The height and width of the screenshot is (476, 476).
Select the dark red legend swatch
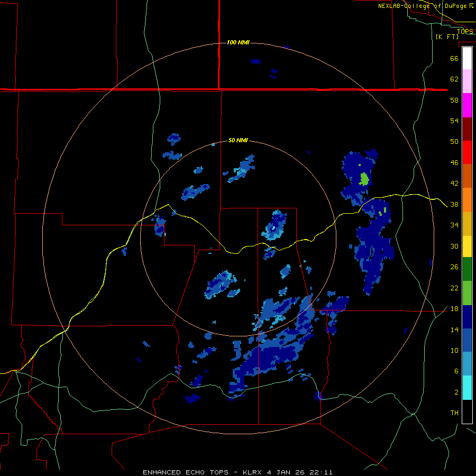[x=467, y=129]
